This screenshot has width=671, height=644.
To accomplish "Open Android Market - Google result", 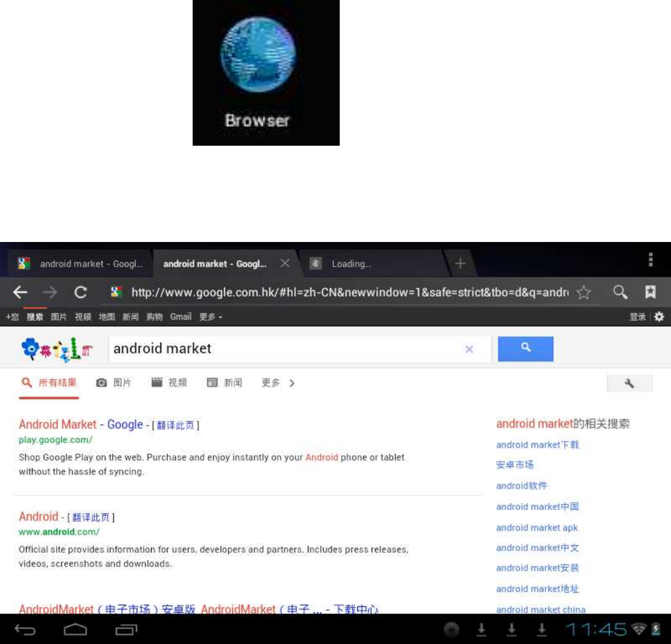I will tap(81, 424).
